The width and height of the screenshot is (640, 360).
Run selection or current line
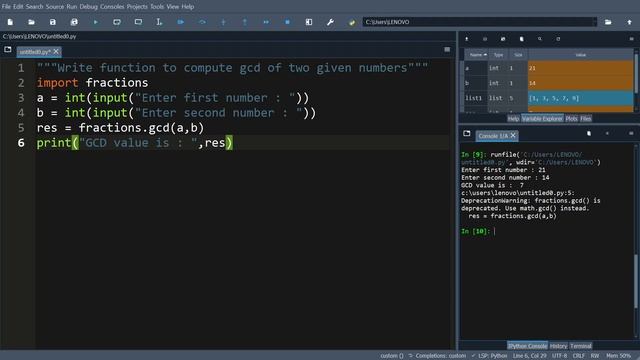(159, 22)
